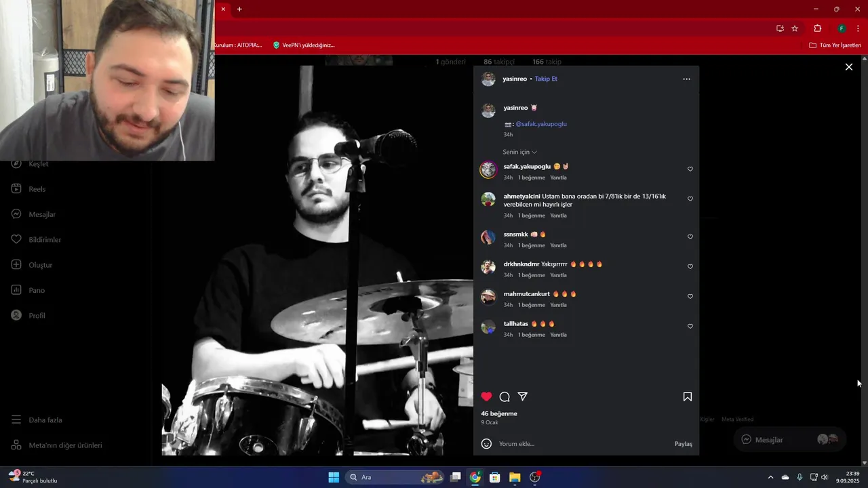The image size is (868, 488).
Task: Click the drummer photo in the post
Action: tap(317, 260)
